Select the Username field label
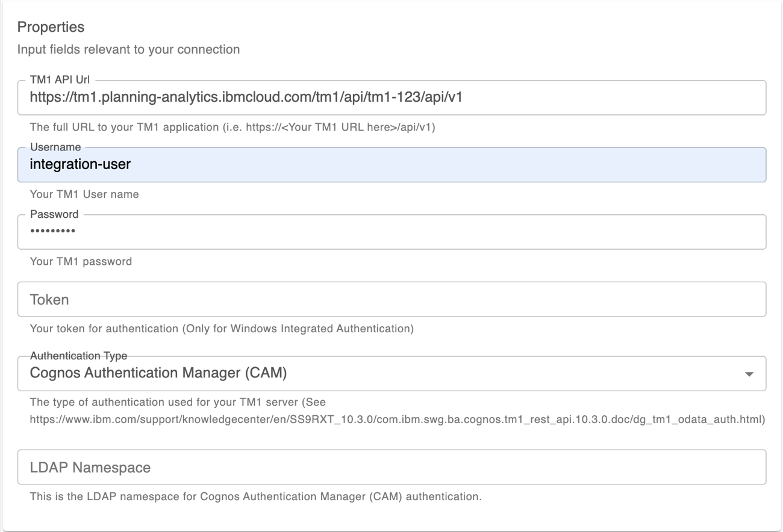The height and width of the screenshot is (532, 783). 55,146
